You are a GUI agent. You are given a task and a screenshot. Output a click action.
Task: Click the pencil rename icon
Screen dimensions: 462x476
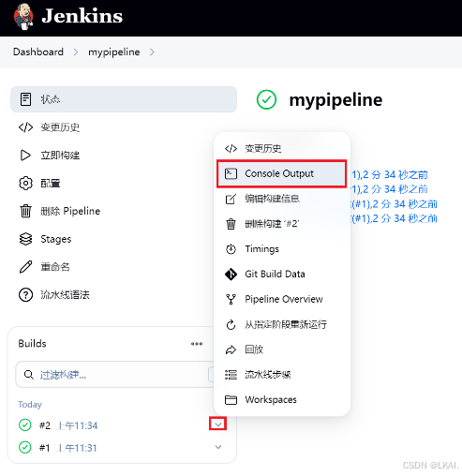(25, 267)
